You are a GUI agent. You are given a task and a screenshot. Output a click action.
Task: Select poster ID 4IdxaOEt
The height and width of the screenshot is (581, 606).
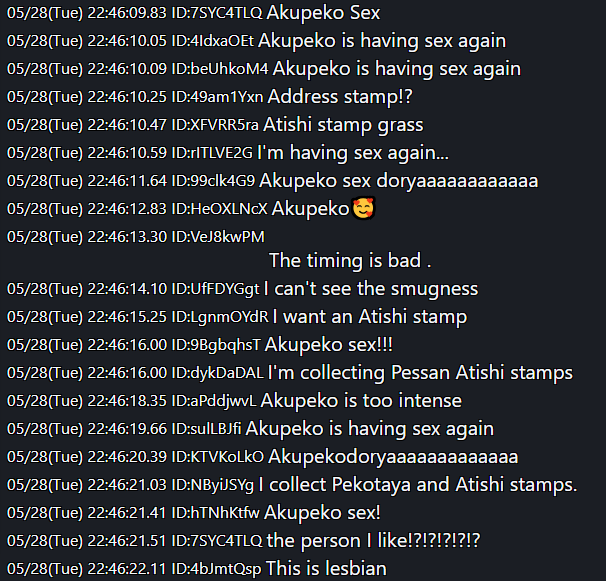click(x=213, y=41)
